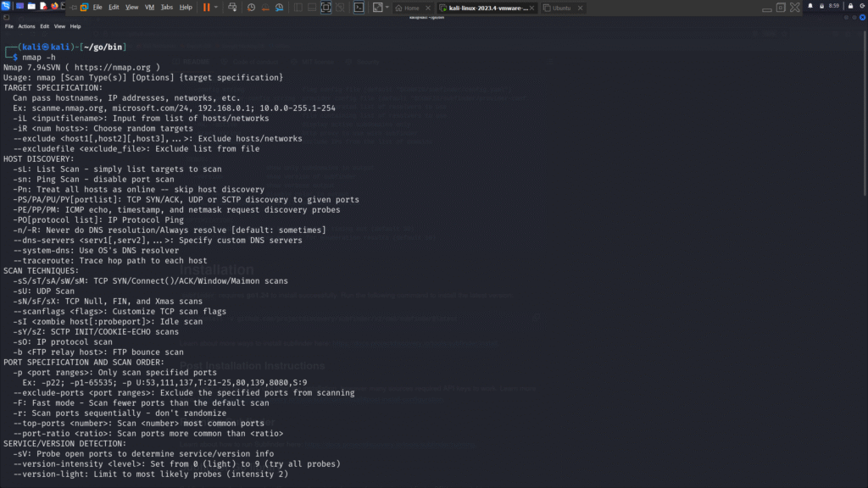Click the '--traceroute' option line

click(110, 261)
